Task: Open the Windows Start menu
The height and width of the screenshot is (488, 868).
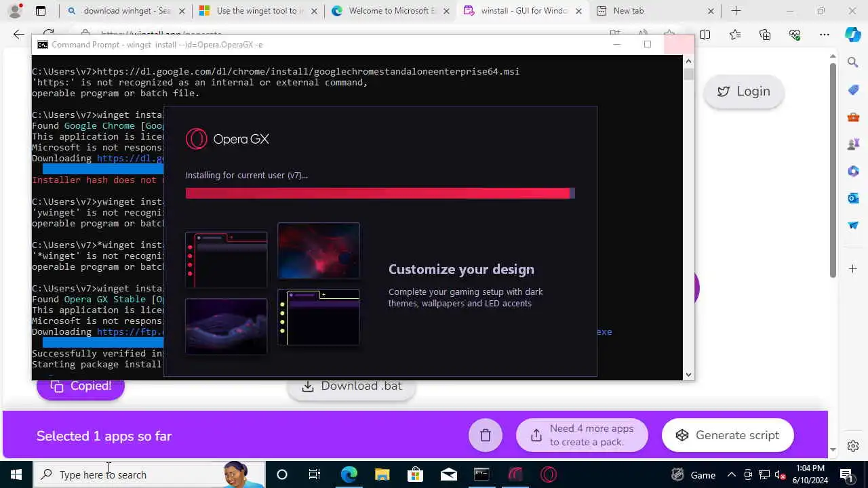Action: point(16,474)
